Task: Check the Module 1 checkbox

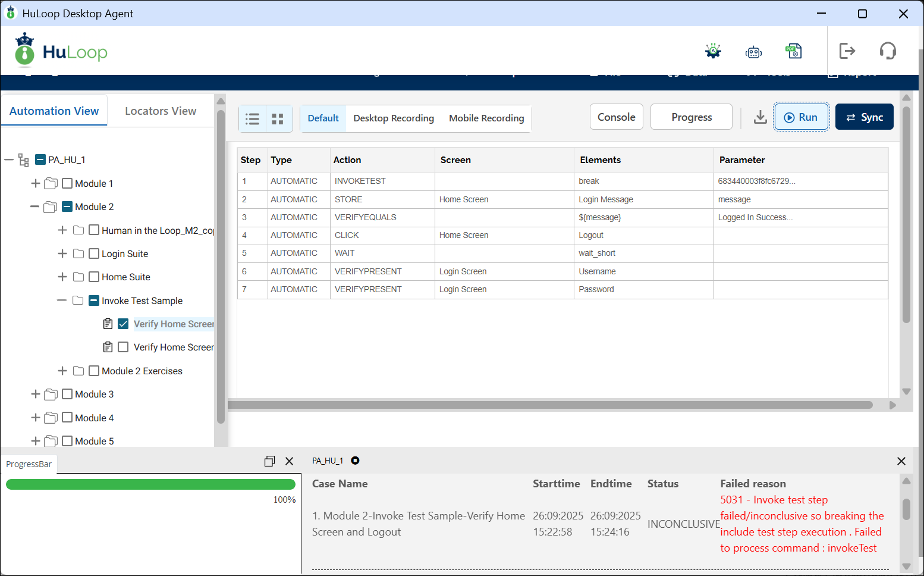Action: click(67, 183)
